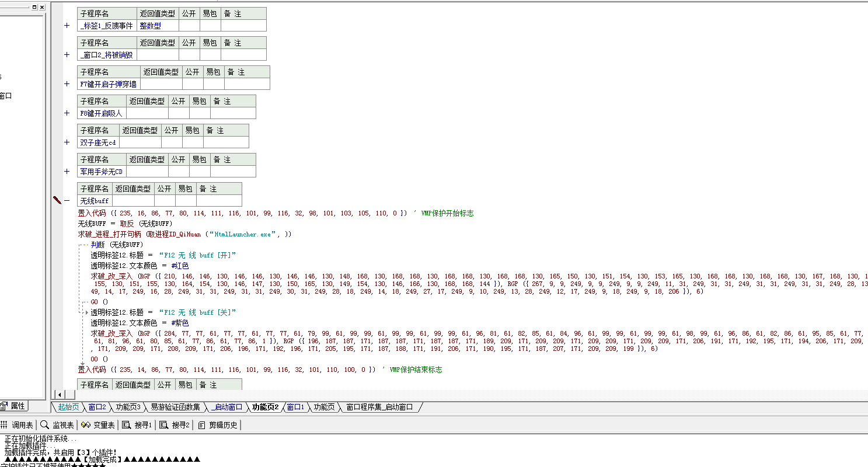Image resolution: width=868 pixels, height=467 pixels.
Task: Select subroutine name _标签1_反馈事件
Action: pyautogui.click(x=107, y=26)
